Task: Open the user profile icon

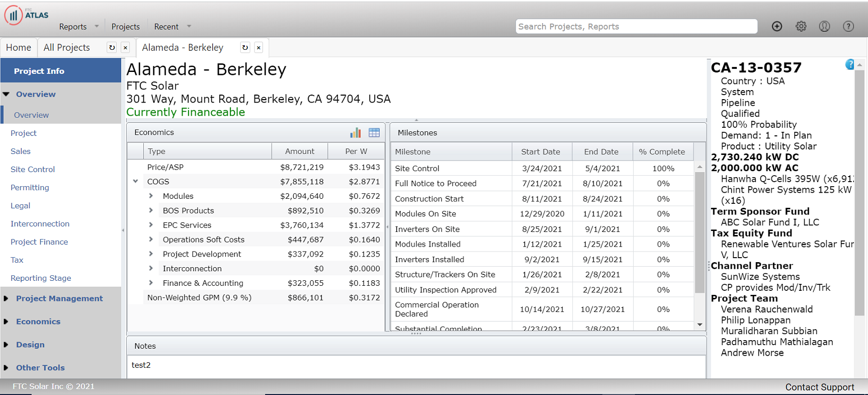Action: coord(825,26)
